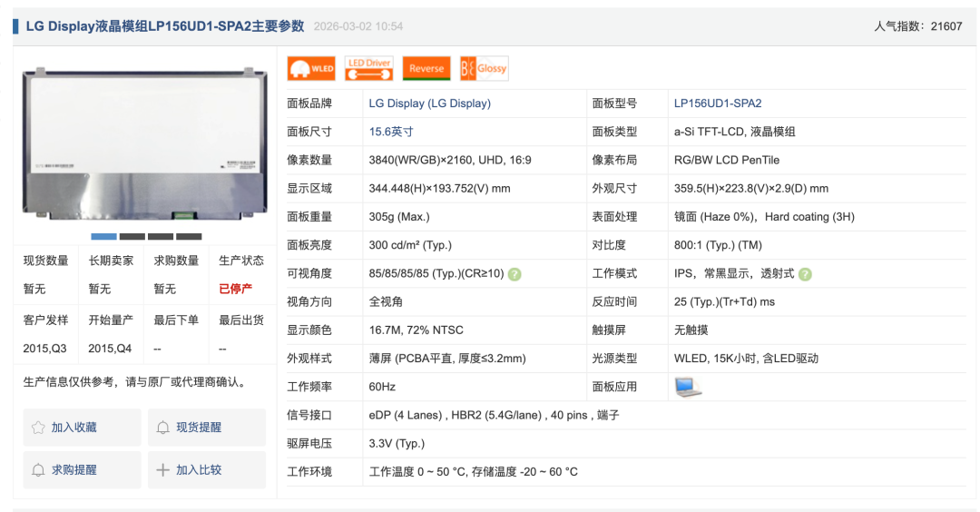Click the 现货提醒 button label
The width and height of the screenshot is (980, 512).
point(199,428)
